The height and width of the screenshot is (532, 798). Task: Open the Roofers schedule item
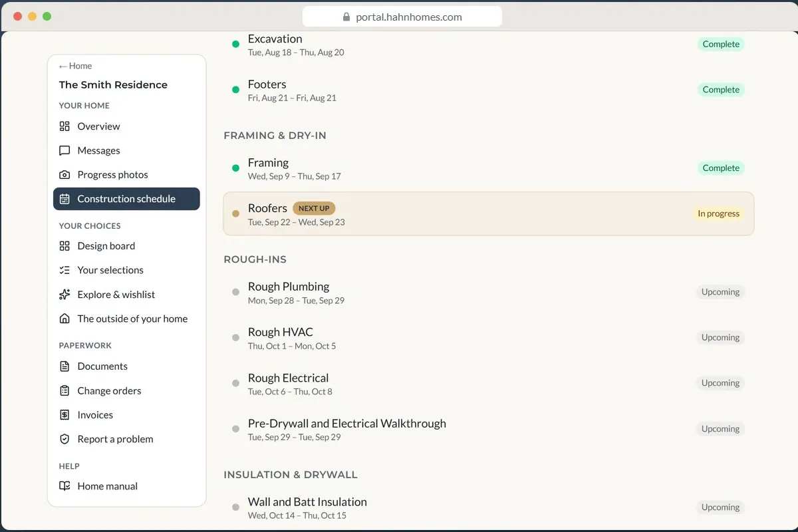point(488,214)
